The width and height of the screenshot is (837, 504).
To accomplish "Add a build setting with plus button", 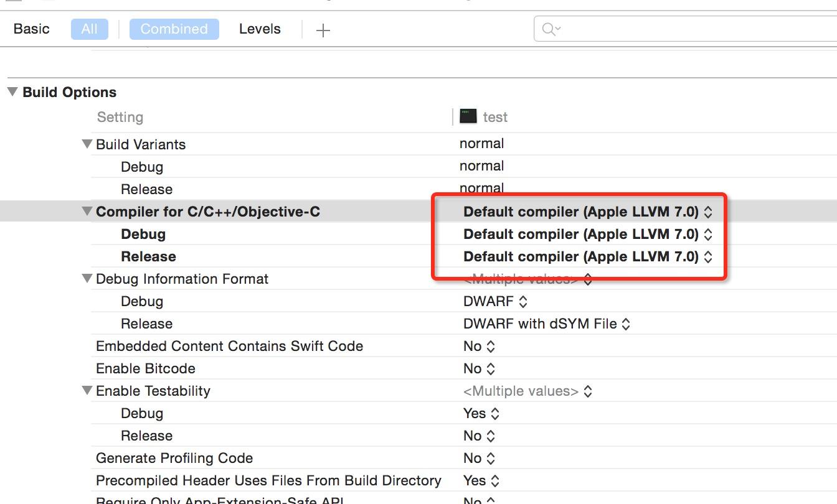I will [323, 30].
